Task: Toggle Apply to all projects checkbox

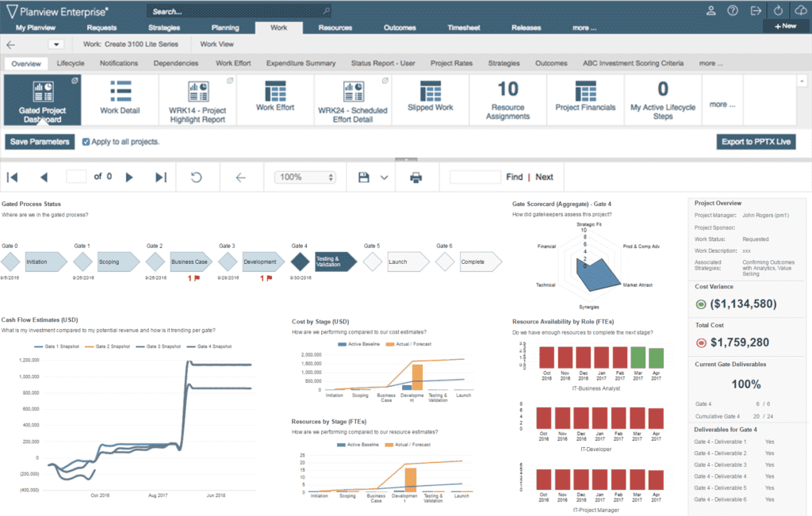Action: [x=86, y=142]
